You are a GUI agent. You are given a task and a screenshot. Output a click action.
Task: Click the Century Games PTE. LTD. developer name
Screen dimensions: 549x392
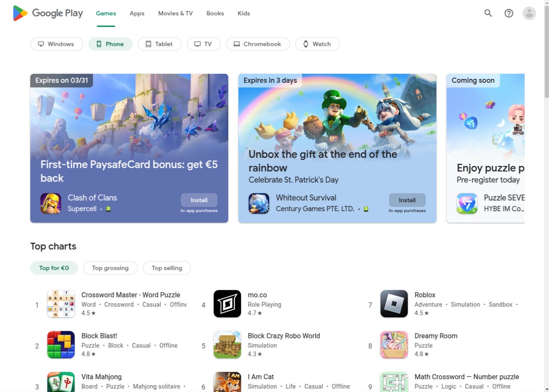(315, 209)
